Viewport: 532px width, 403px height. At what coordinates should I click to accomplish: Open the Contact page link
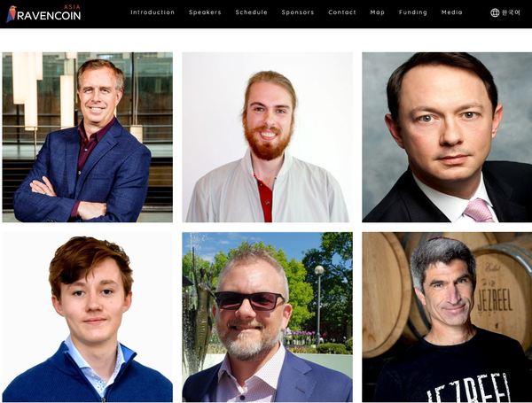pos(342,12)
